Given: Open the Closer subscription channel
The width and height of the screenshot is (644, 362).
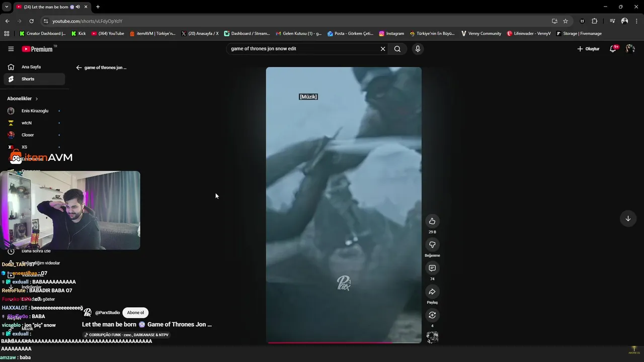Looking at the screenshot, I should pyautogui.click(x=34, y=135).
